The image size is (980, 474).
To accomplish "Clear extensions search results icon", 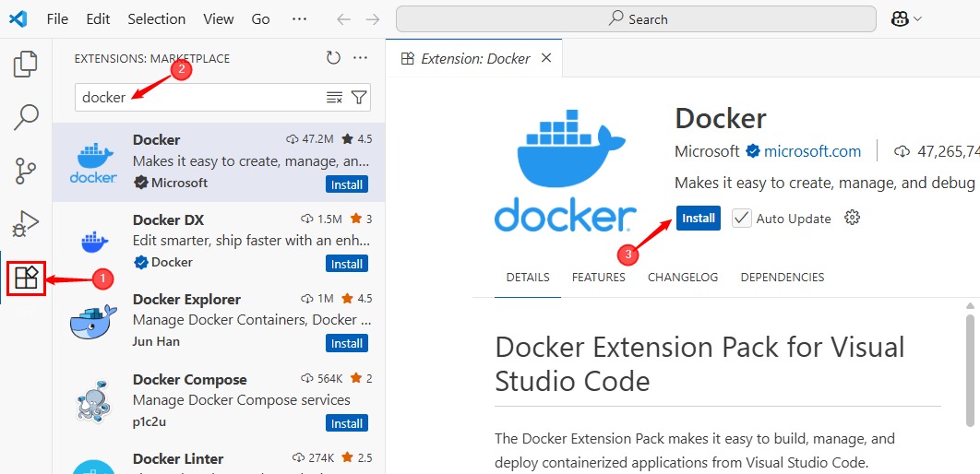I will [x=334, y=98].
